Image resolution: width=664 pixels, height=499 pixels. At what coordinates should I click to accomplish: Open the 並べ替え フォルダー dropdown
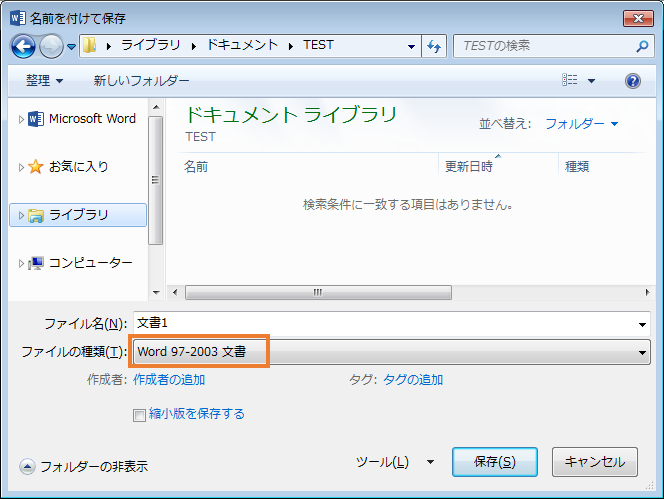581,124
